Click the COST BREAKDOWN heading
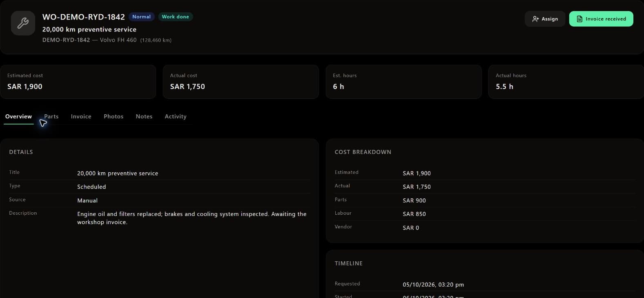 pyautogui.click(x=363, y=152)
